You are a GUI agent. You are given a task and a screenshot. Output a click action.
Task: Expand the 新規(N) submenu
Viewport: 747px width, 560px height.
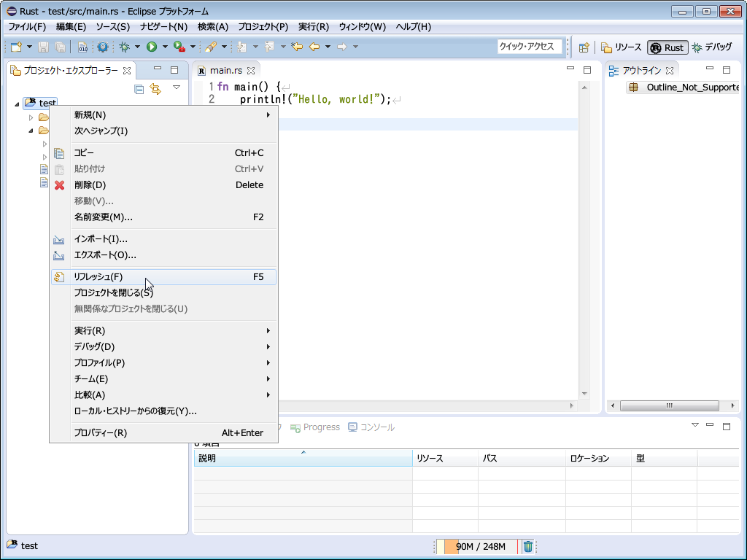pyautogui.click(x=163, y=114)
